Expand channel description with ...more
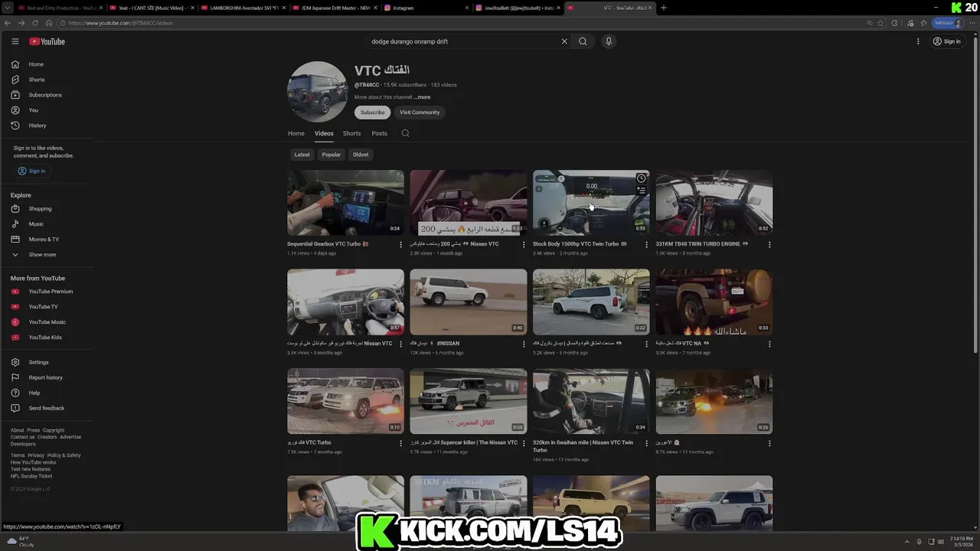 point(422,97)
